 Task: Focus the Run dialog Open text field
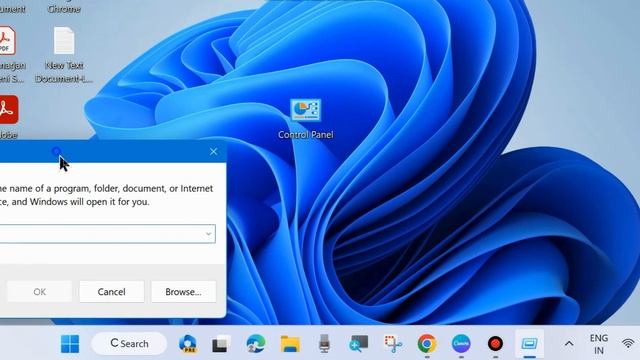tap(107, 234)
